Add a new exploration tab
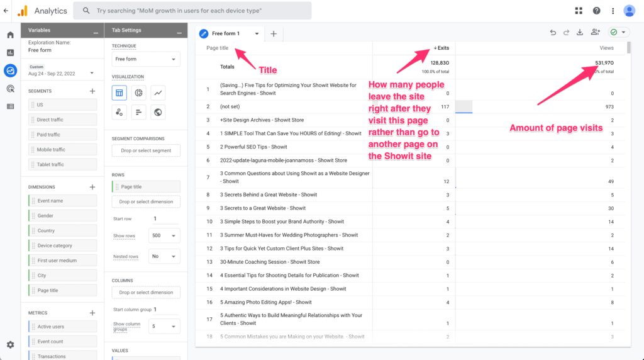Image resolution: width=644 pixels, height=360 pixels. [x=274, y=33]
